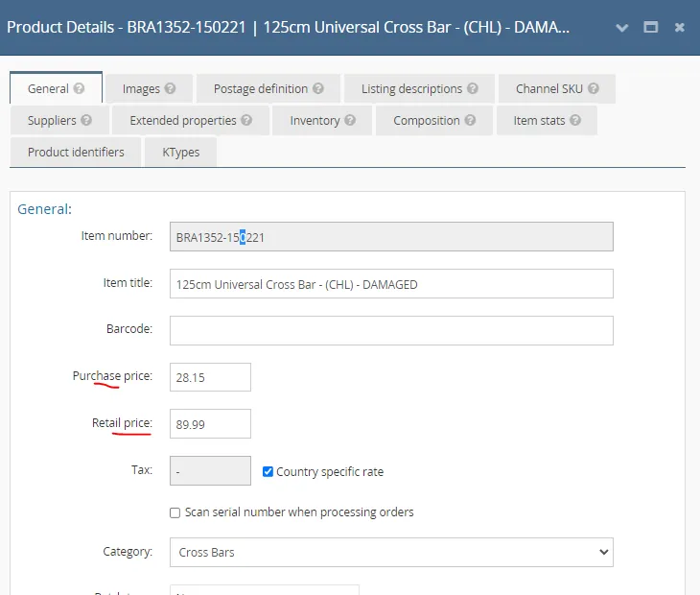700x595 pixels.
Task: Open the Composition tab
Action: (x=434, y=120)
